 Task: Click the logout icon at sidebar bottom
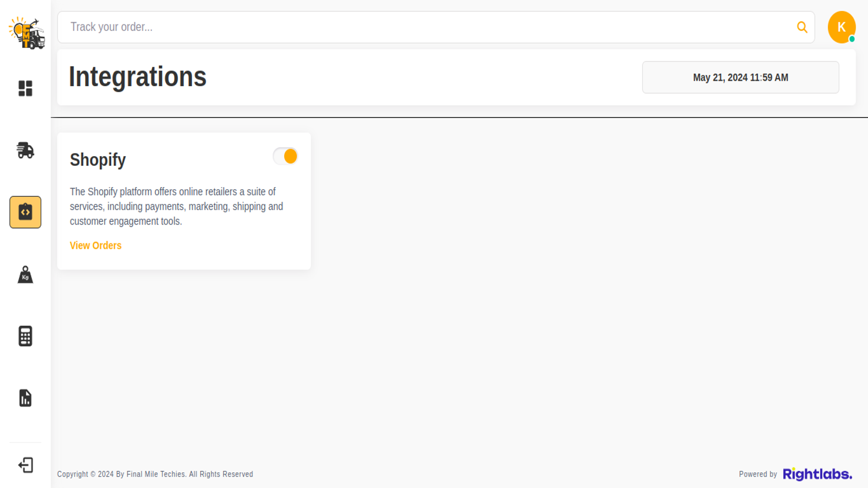coord(25,465)
